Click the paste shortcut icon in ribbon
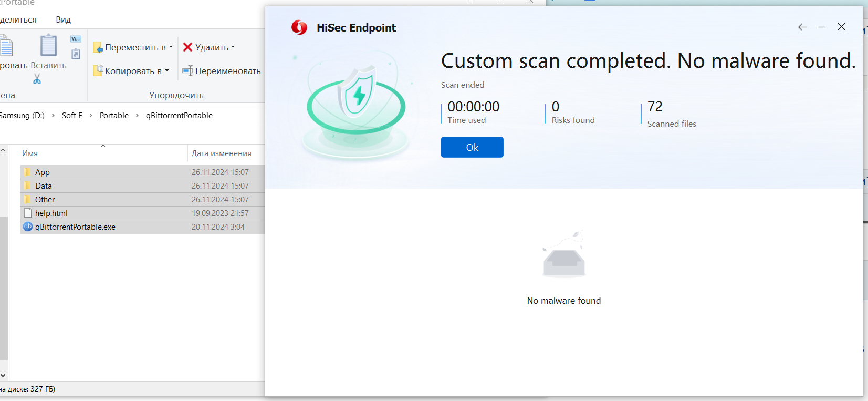The width and height of the screenshot is (868, 401). coord(76,54)
